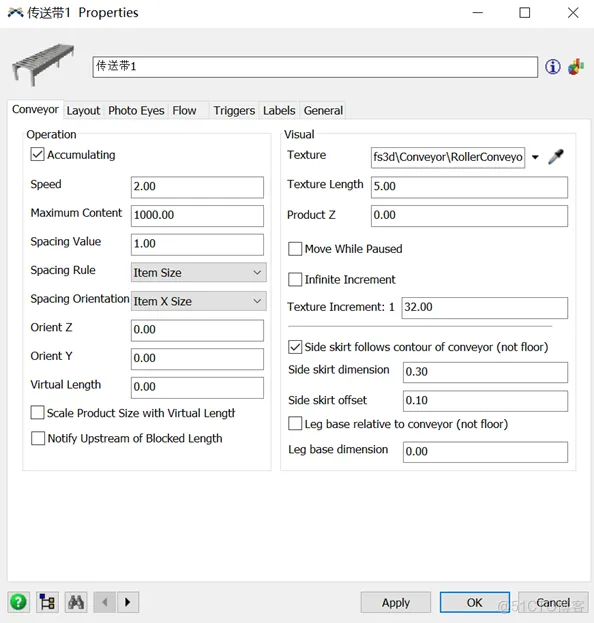The height and width of the screenshot is (623, 594).
Task: Go to previous object with left arrow
Action: coord(104,602)
